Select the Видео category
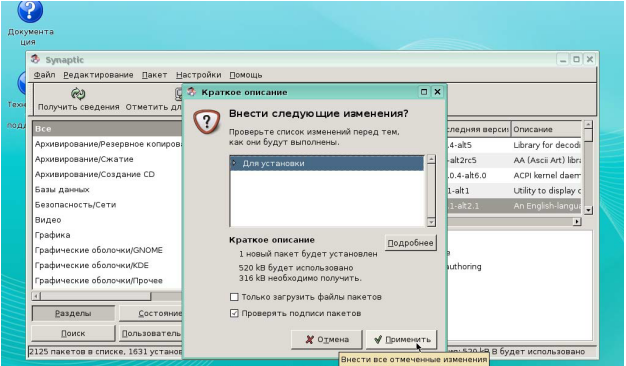This screenshot has height=366, width=626. [x=107, y=220]
